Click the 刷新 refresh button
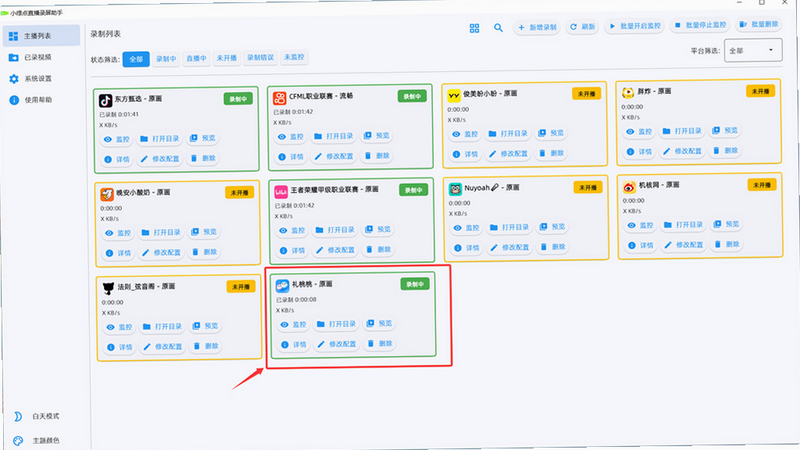Screen dimensions: 800x450 (x=582, y=27)
